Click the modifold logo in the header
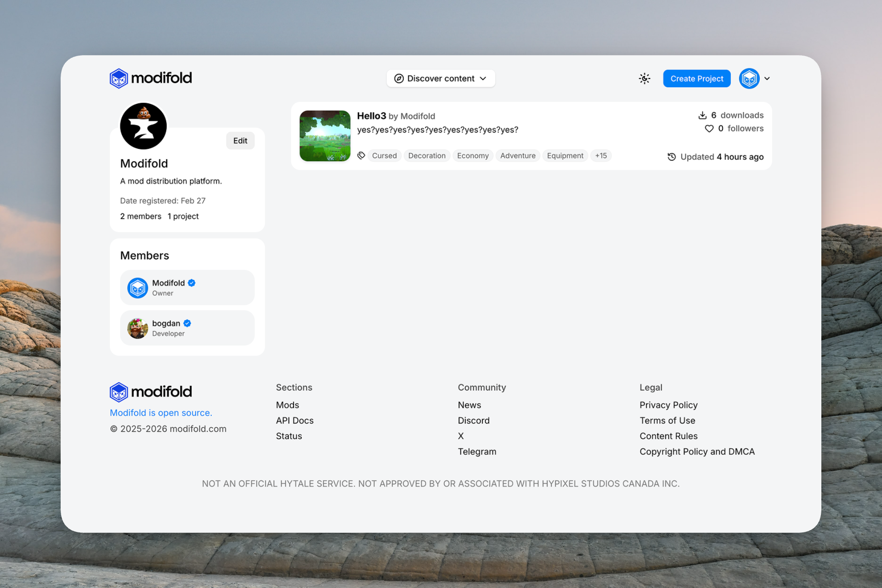This screenshot has width=882, height=588. (x=150, y=78)
